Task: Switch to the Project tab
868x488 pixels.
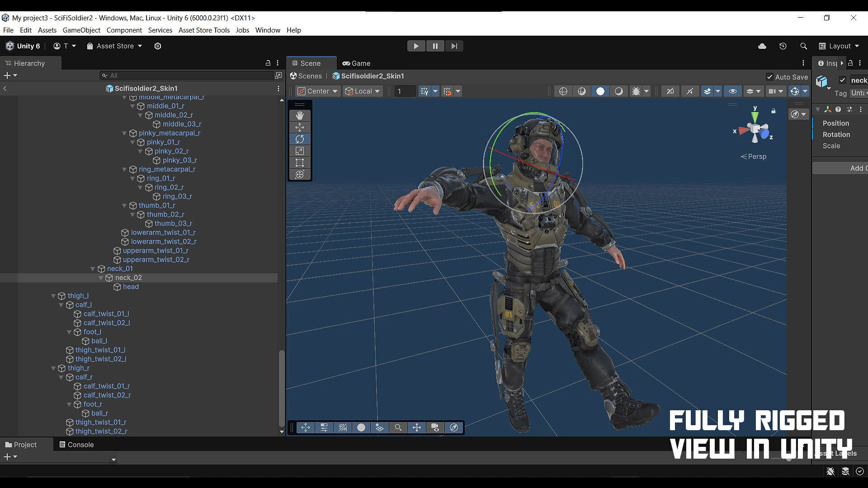Action: click(21, 445)
